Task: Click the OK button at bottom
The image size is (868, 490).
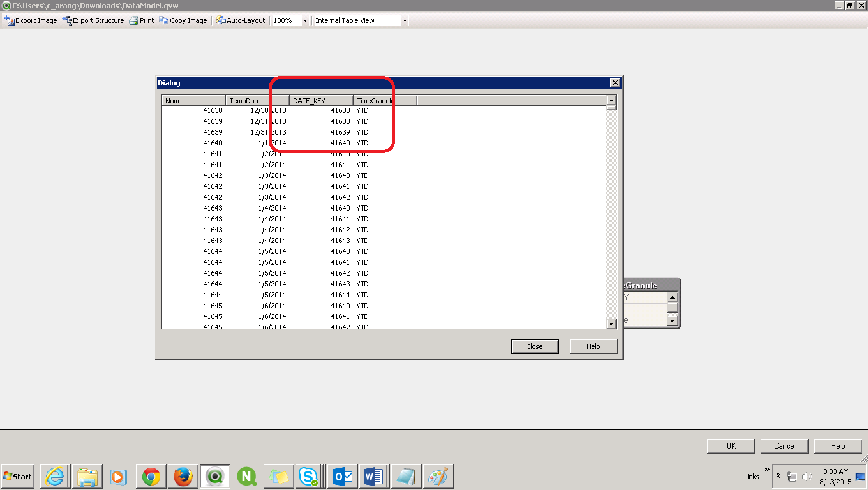Action: click(731, 446)
